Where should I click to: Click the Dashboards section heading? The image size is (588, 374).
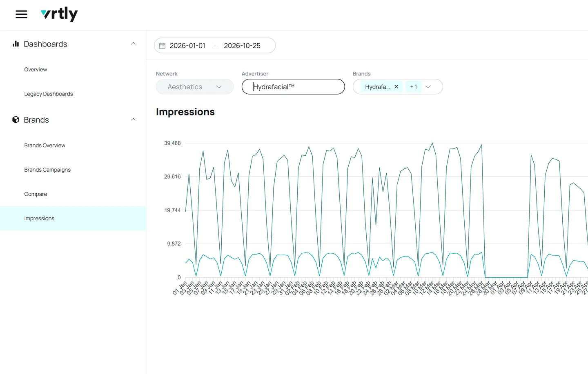(45, 44)
